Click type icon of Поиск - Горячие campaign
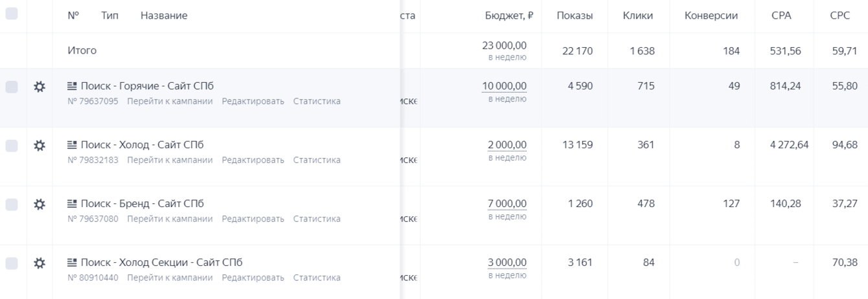Screen dimensions: 868x299 (72, 86)
